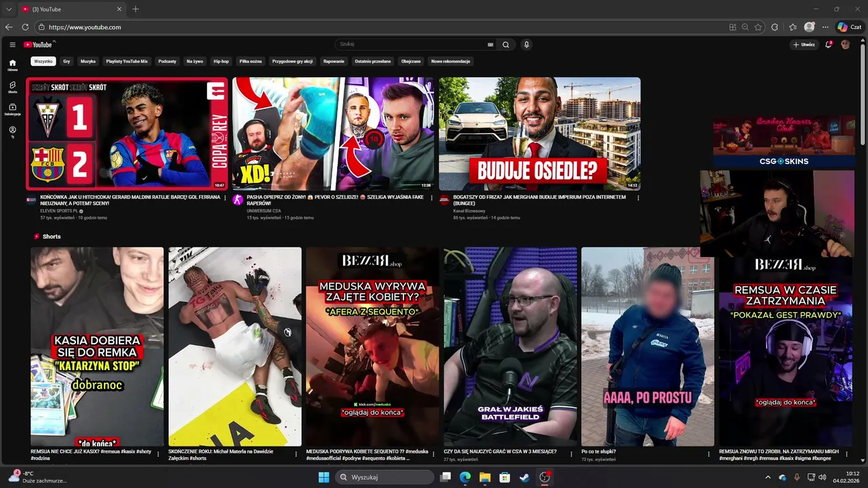868x488 pixels.
Task: Click the Windows taskbar Wyszukaj search box
Action: pos(385,477)
